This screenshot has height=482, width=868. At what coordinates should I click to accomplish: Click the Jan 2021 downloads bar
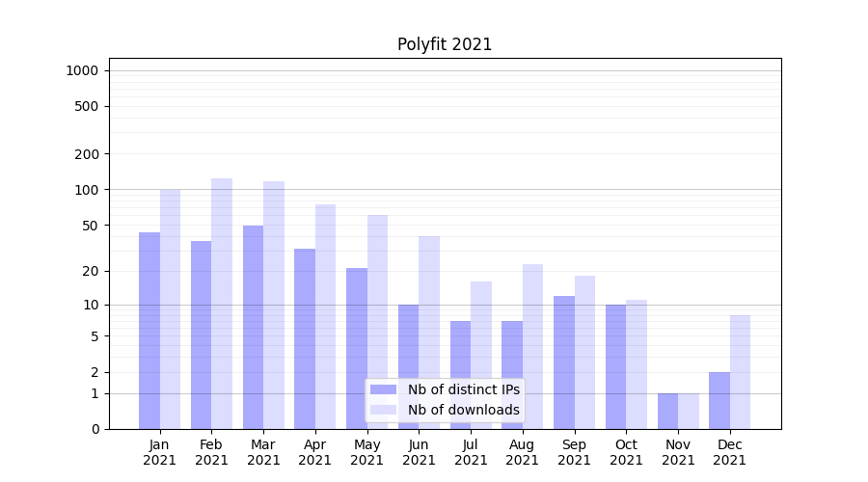click(x=170, y=308)
